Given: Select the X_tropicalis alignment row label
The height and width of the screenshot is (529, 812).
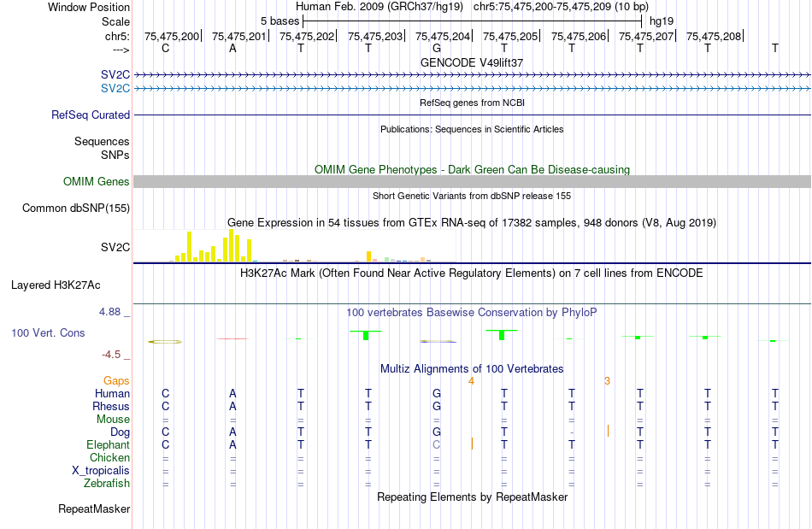Looking at the screenshot, I should pos(101,471).
